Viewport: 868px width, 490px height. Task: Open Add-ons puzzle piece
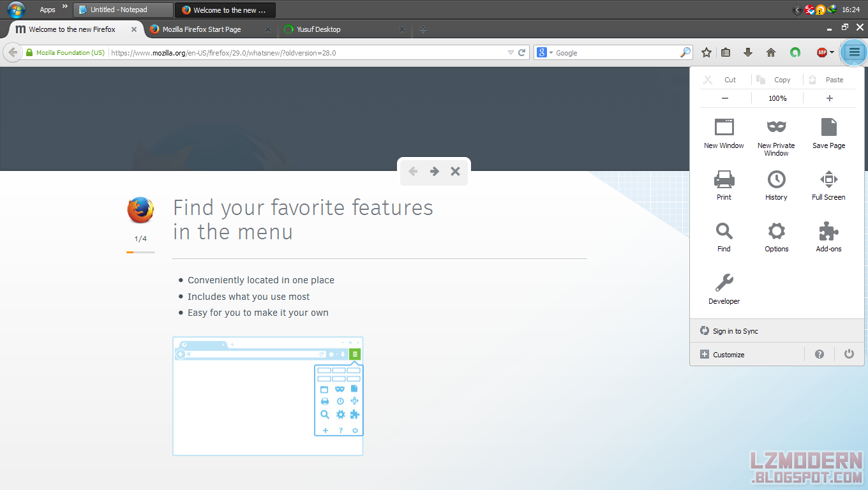pyautogui.click(x=828, y=237)
